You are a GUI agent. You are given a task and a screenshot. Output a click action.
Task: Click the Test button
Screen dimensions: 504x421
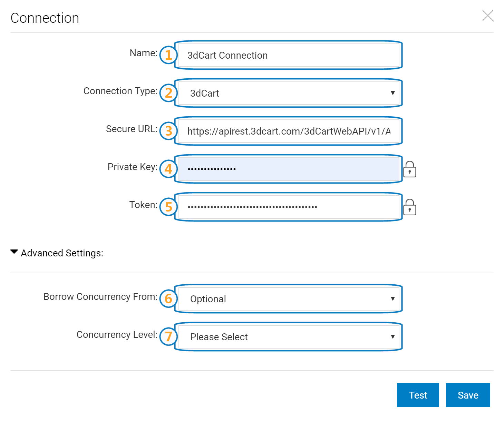tap(418, 395)
